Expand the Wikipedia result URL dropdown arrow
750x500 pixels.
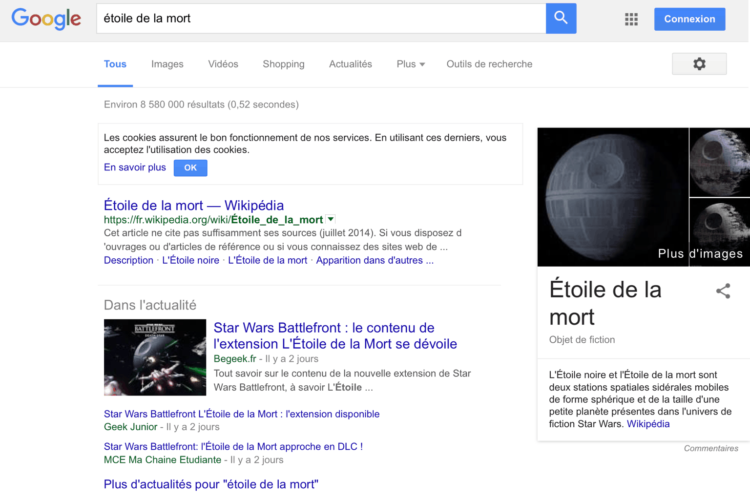331,219
